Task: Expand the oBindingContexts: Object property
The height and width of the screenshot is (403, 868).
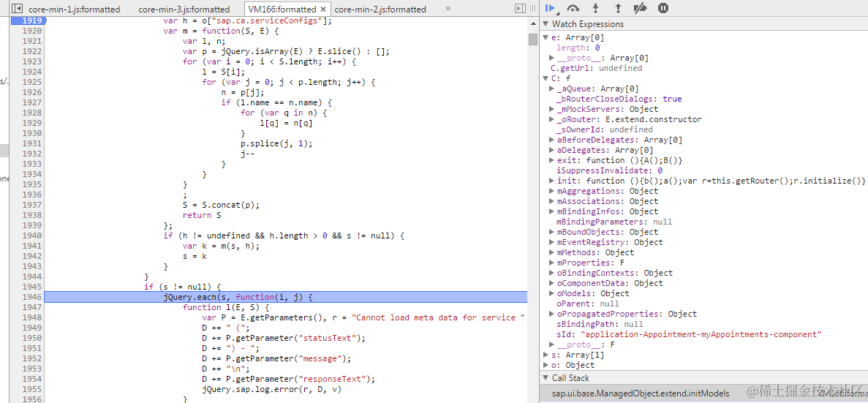Action: click(x=552, y=273)
